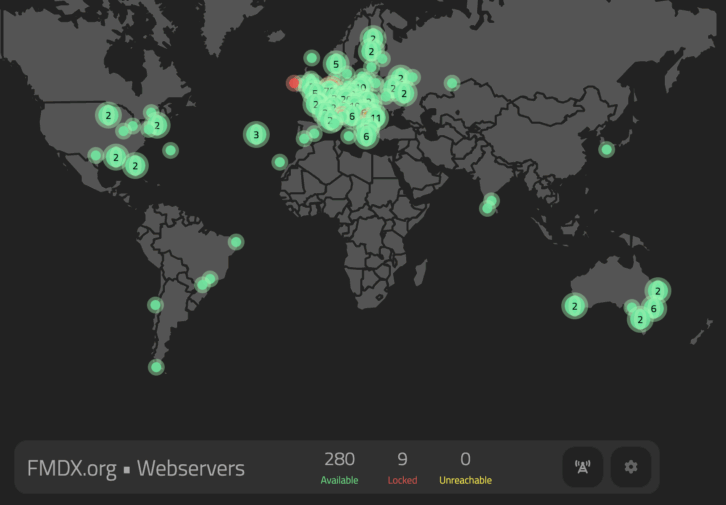
Task: Open cluster 11 in southeastern Europe
Action: pyautogui.click(x=376, y=118)
